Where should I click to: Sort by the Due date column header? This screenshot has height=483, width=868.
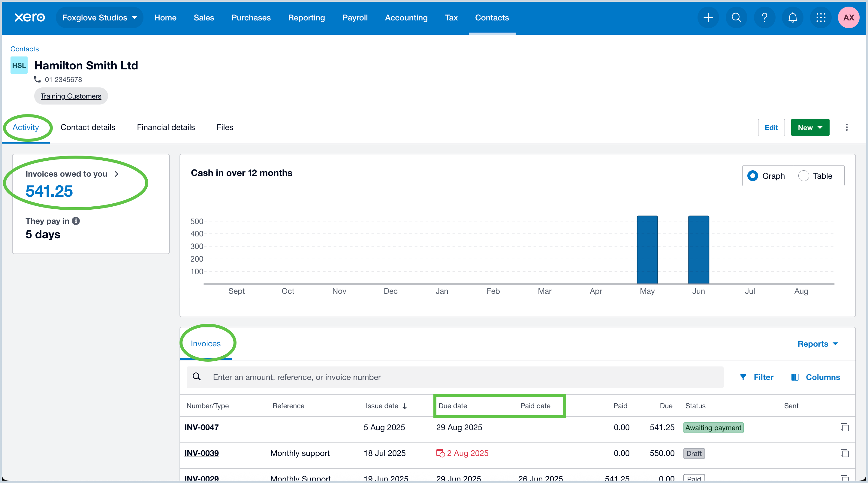point(453,406)
